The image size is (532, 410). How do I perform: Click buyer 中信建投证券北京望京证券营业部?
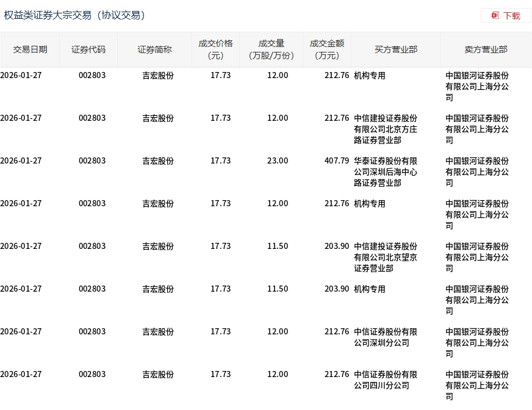click(386, 257)
